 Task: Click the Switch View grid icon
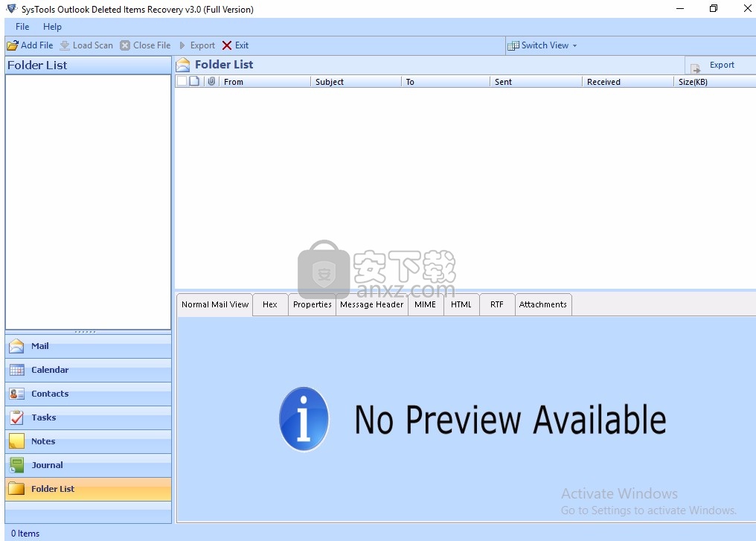[x=513, y=46]
